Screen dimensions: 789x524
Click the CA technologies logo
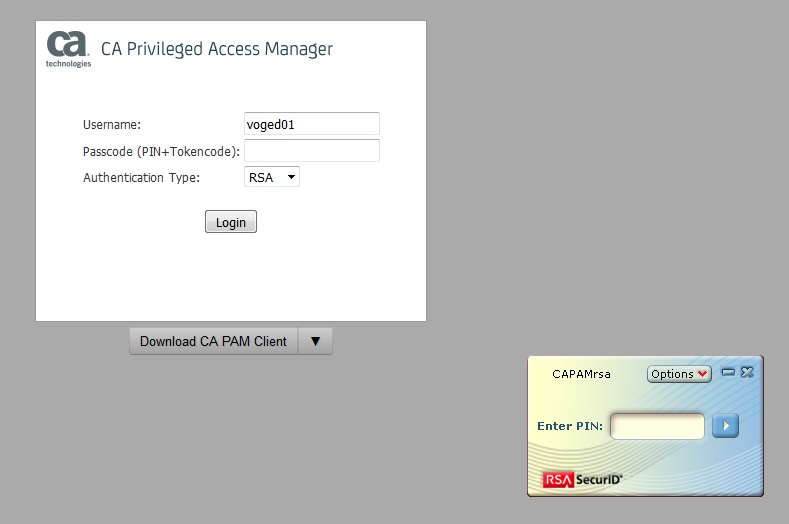[x=68, y=49]
